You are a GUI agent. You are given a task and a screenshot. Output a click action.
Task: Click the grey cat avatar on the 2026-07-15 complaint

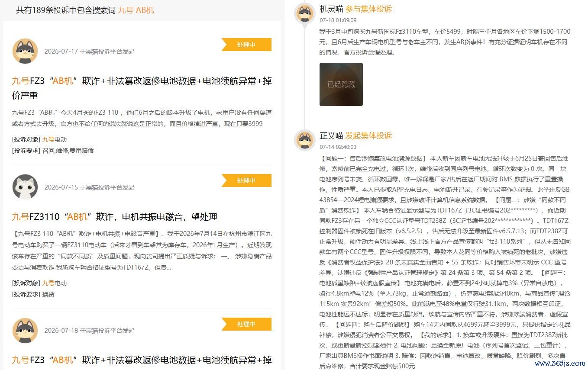[25, 187]
